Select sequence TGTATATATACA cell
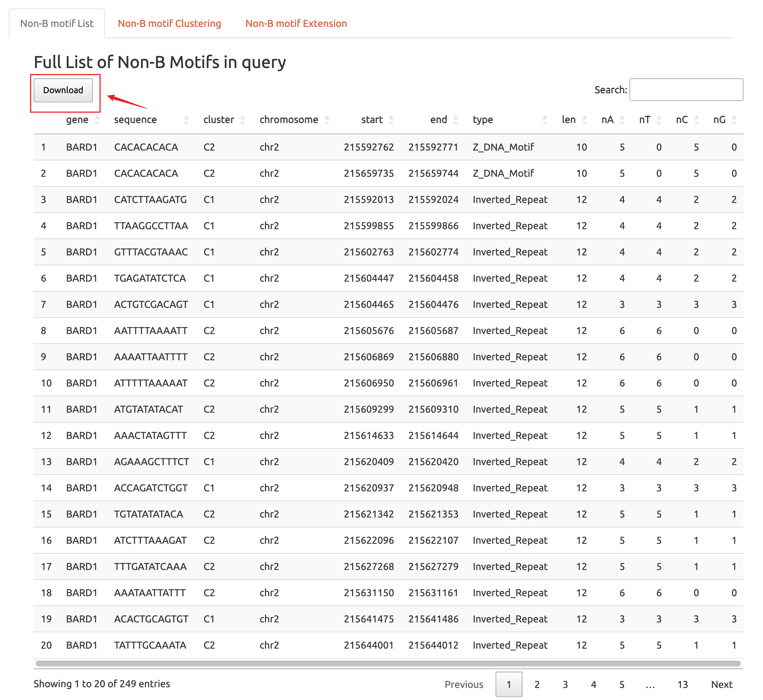Image resolution: width=763 pixels, height=700 pixels. coord(148,514)
